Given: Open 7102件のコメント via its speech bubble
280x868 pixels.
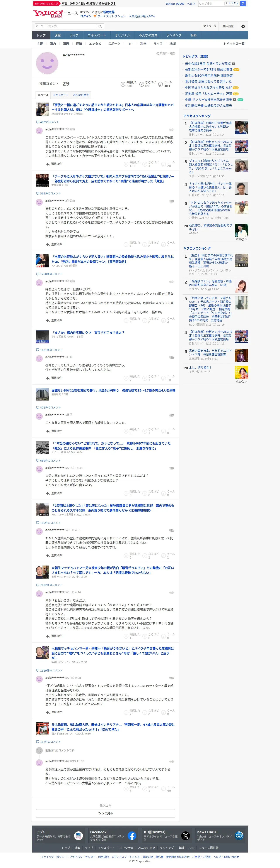Looking at the screenshot, I should coord(38,585).
